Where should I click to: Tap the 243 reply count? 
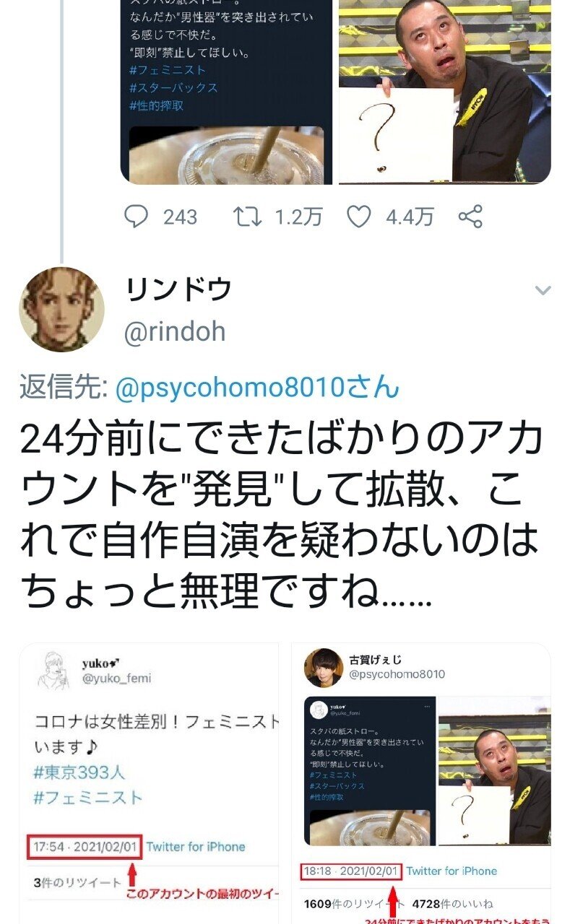180,217
